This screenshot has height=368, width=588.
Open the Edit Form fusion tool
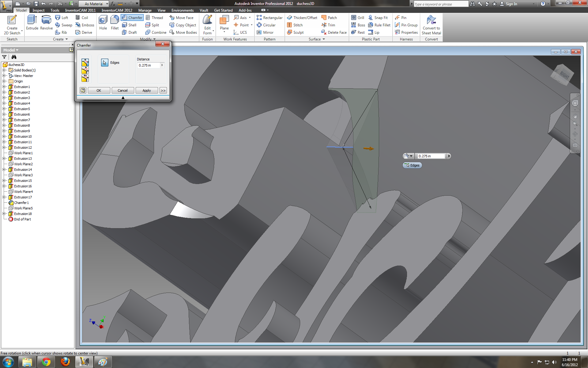(x=208, y=25)
